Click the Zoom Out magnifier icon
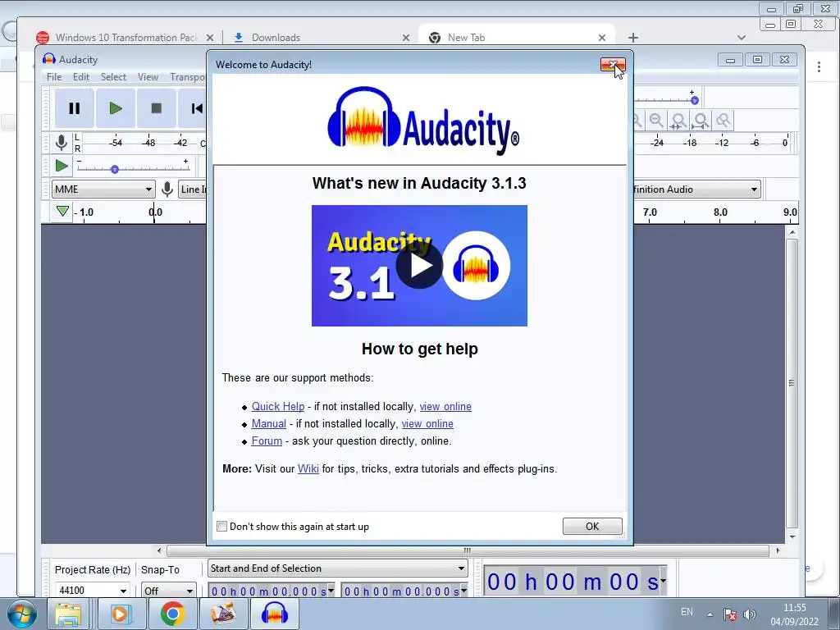The width and height of the screenshot is (840, 630). click(656, 121)
